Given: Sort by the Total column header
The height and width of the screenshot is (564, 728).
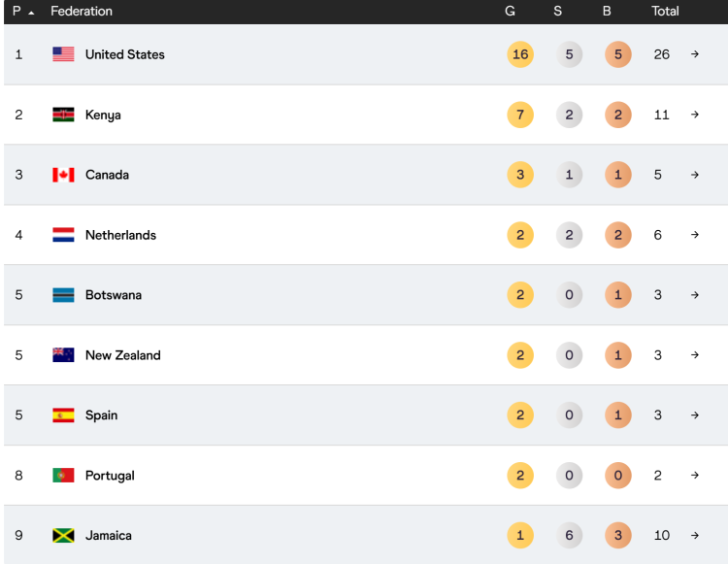Looking at the screenshot, I should pyautogui.click(x=665, y=11).
